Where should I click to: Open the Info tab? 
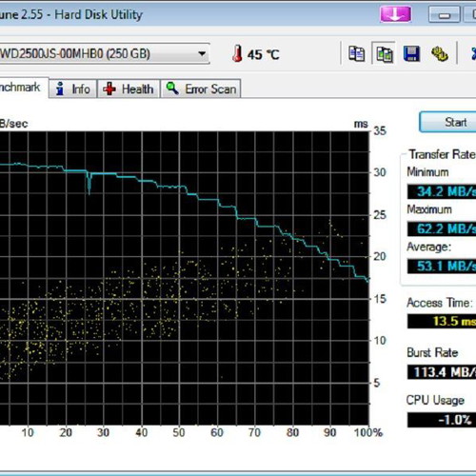coord(72,89)
